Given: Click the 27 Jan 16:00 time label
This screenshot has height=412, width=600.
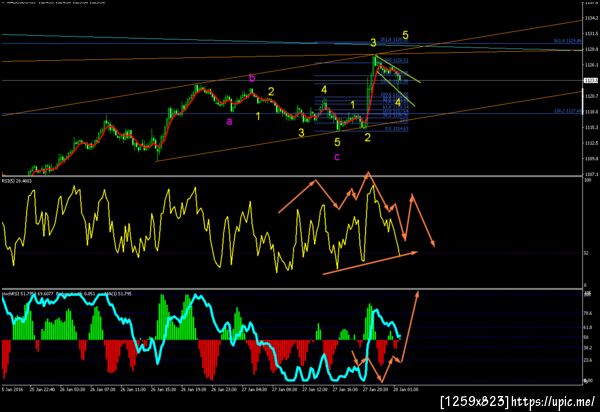Looking at the screenshot, I should pos(346,389).
